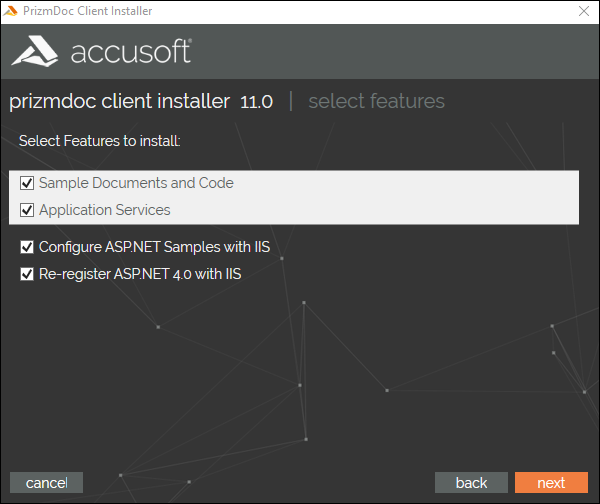Click the Accusoft logo in the header
This screenshot has height=504, width=600.
(x=101, y=52)
